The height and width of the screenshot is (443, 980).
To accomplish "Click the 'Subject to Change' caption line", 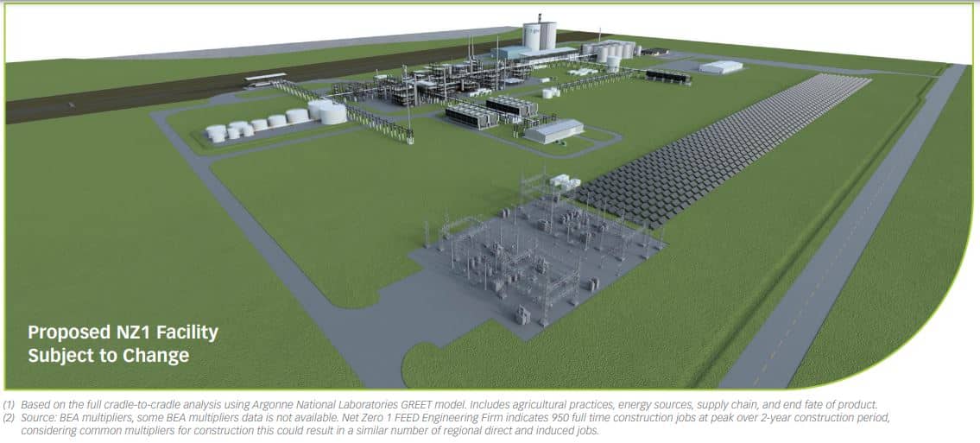I will tap(108, 356).
